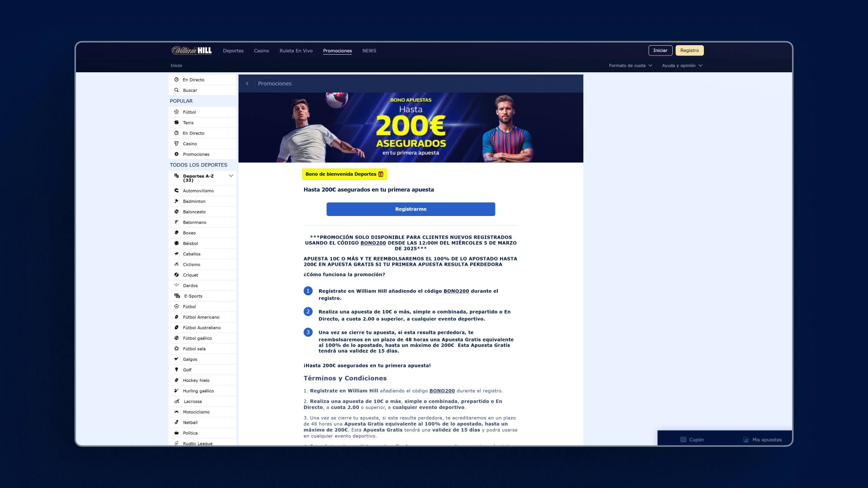868x488 pixels.
Task: Click the yellow Registro button
Action: tap(689, 51)
